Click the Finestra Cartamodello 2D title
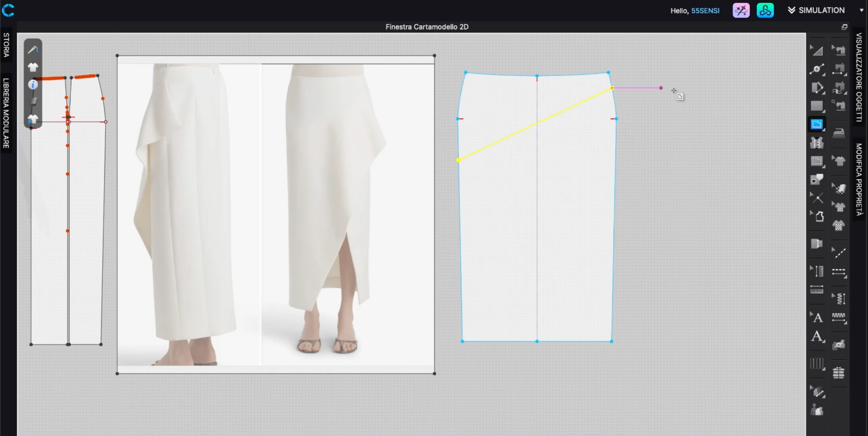Image resolution: width=868 pixels, height=436 pixels. pos(427,27)
